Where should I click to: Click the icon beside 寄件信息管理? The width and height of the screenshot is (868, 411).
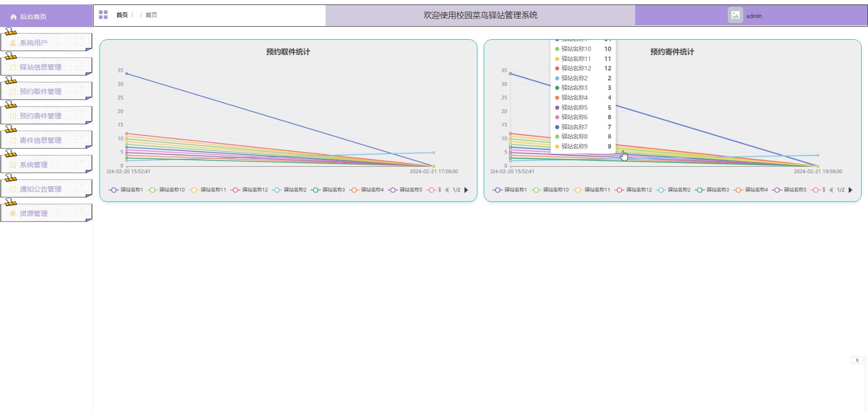click(13, 140)
